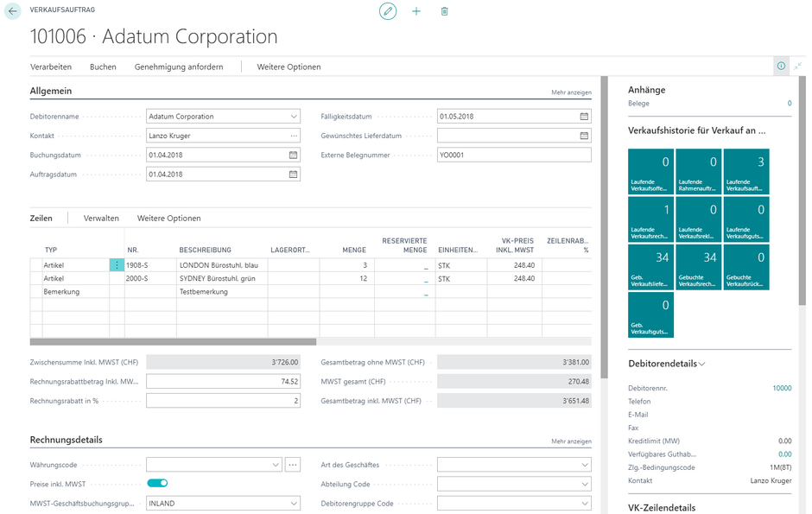Click the Menge column header
The height and width of the screenshot is (514, 812).
pyautogui.click(x=354, y=250)
